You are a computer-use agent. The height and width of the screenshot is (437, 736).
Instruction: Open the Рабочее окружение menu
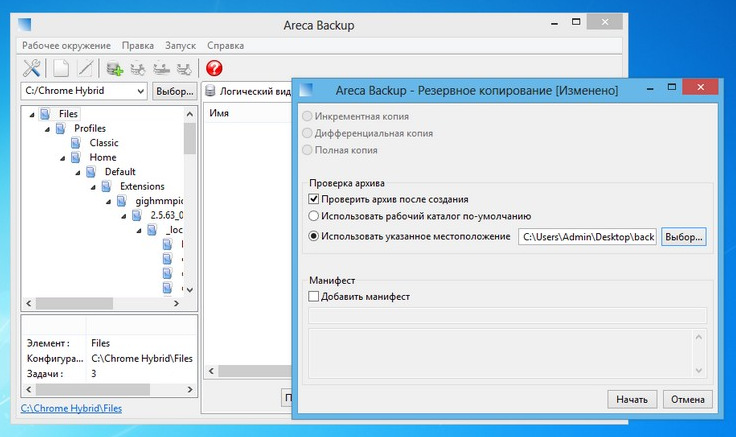(66, 46)
